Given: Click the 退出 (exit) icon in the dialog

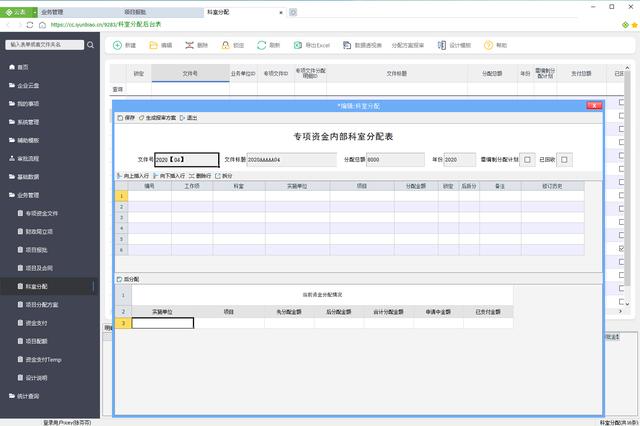Looking at the screenshot, I should point(182,118).
